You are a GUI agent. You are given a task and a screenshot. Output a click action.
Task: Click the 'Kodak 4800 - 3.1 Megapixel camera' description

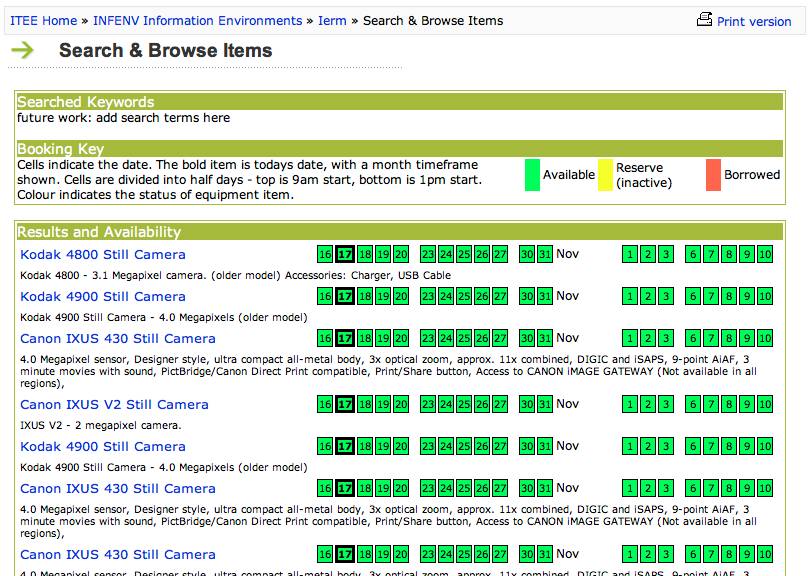pyautogui.click(x=235, y=276)
